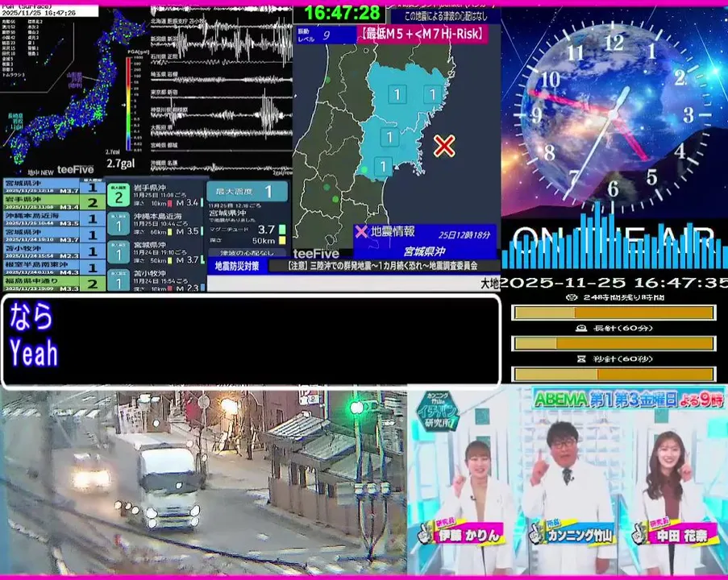Viewport: 728px width, 580px height.
Task: Click the 24時間残り時間 progress bar
Action: point(614,313)
